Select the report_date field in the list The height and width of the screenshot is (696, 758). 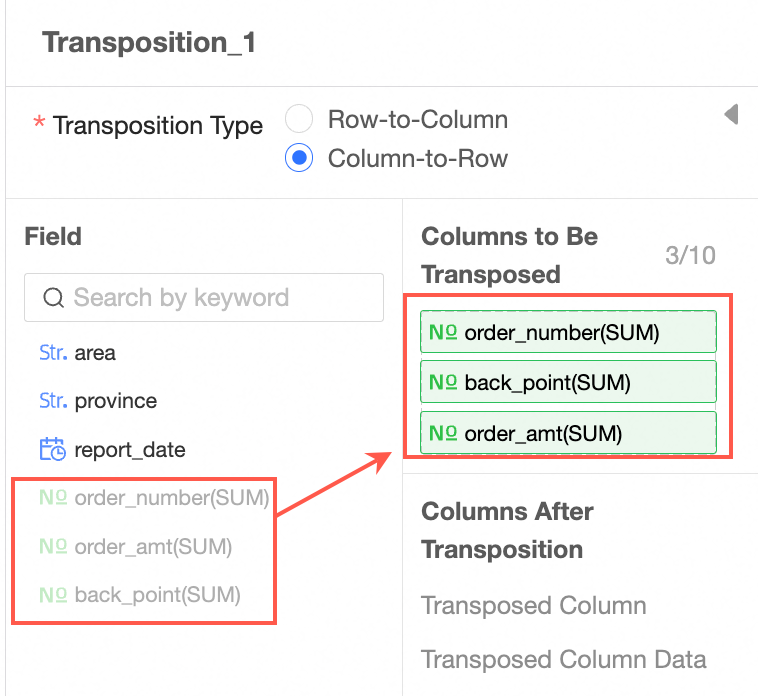130,449
